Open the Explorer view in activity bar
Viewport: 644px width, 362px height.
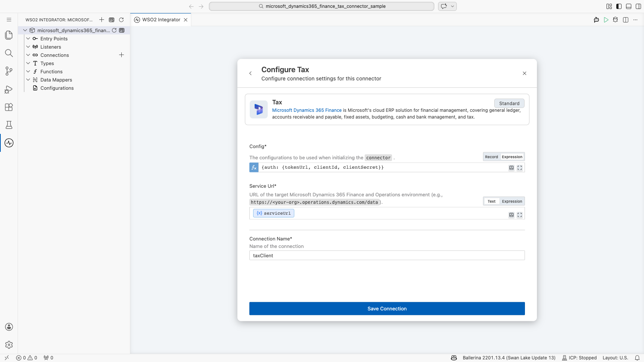(x=9, y=35)
